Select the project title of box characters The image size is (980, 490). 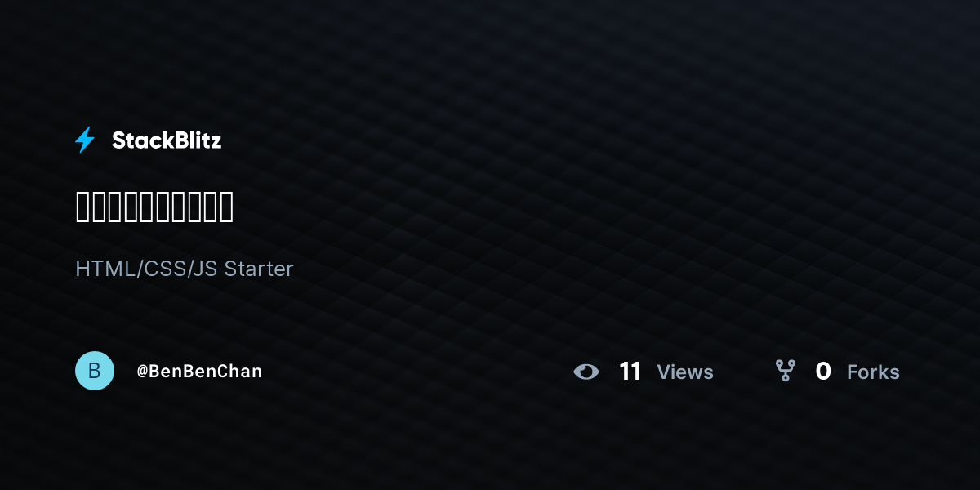154,207
